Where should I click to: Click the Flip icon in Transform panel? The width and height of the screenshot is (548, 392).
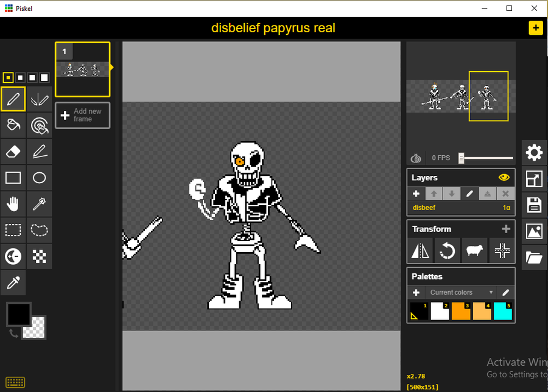420,250
